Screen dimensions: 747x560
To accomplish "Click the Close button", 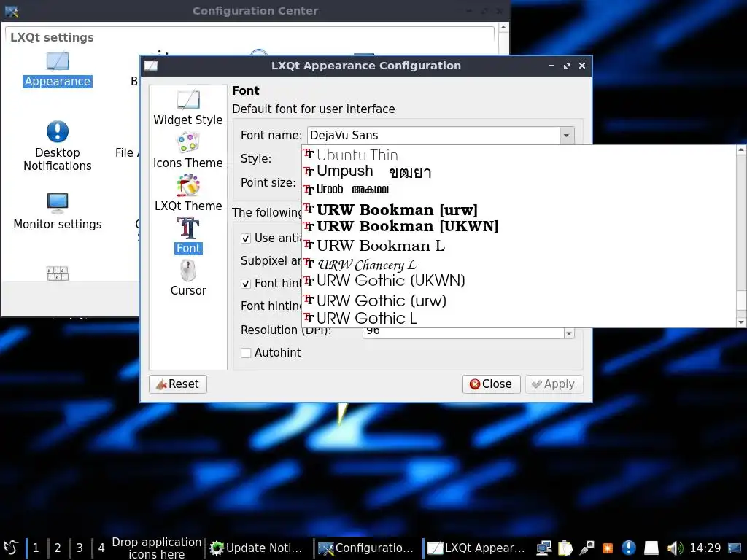I will click(491, 384).
